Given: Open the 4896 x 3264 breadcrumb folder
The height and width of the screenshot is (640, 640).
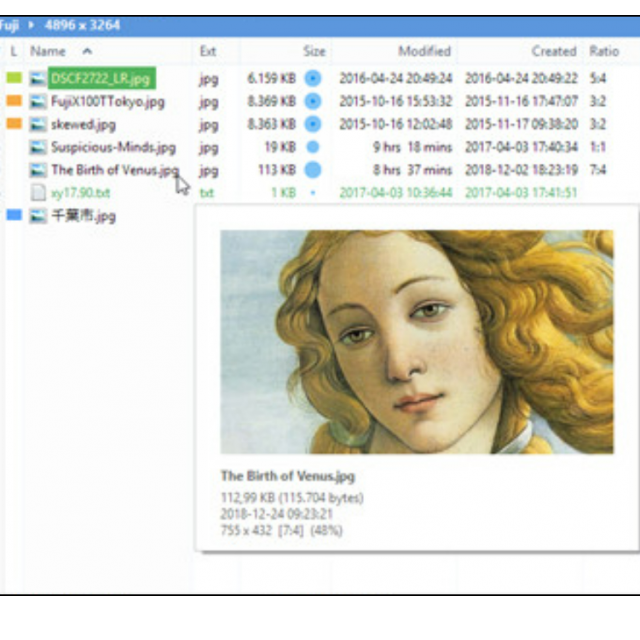Looking at the screenshot, I should tap(82, 25).
